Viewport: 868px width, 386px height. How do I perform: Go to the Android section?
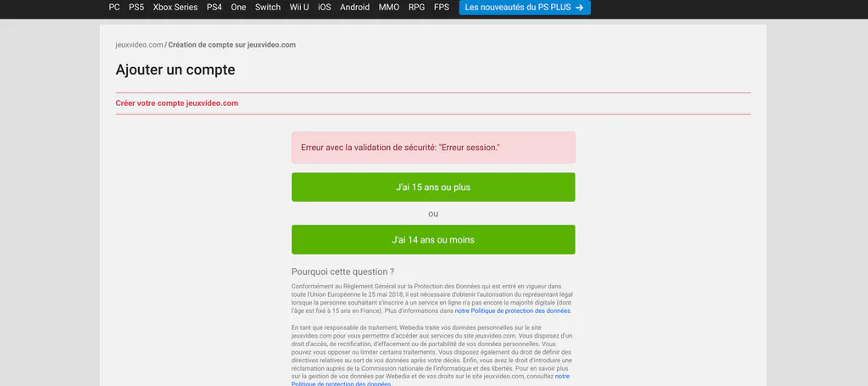[355, 7]
